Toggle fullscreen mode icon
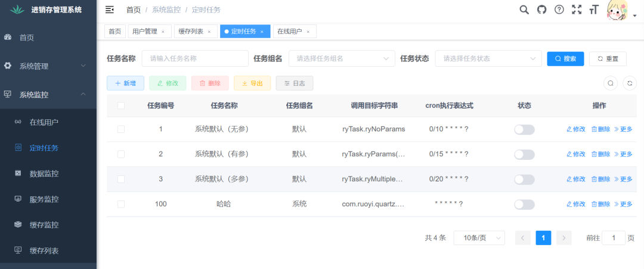Image resolution: width=644 pixels, height=269 pixels. coord(577,10)
